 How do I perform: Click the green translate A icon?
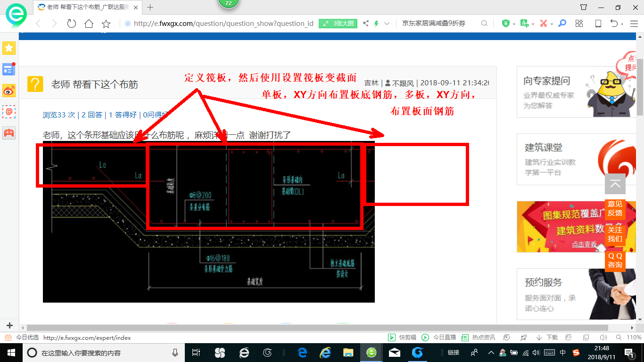click(x=524, y=24)
